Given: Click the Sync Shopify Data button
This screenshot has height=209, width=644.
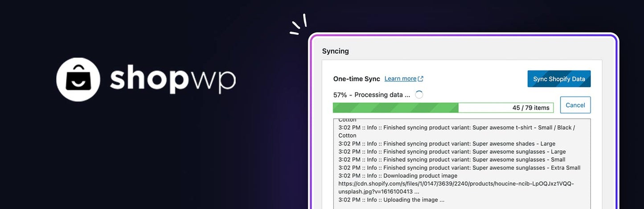Looking at the screenshot, I should (x=559, y=79).
